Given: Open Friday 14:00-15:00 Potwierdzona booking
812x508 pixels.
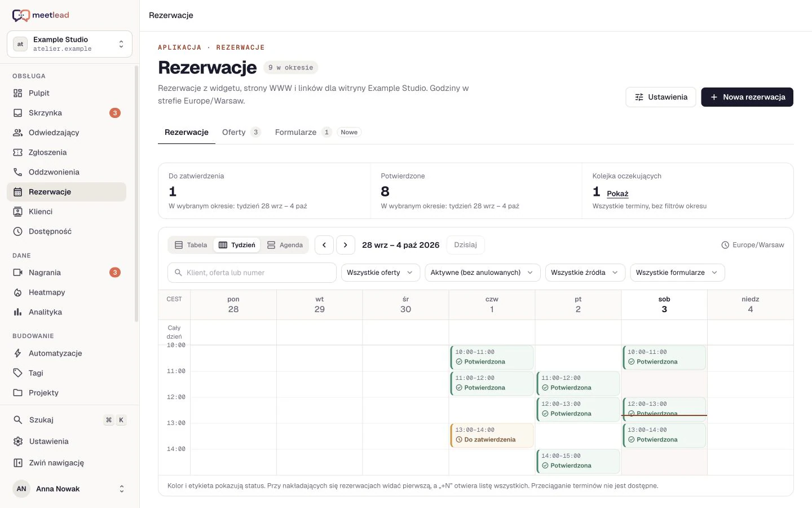Looking at the screenshot, I should click(x=578, y=461).
